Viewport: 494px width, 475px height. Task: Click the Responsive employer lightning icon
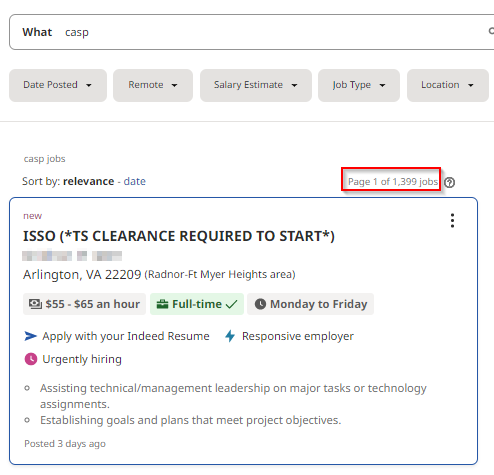point(230,336)
